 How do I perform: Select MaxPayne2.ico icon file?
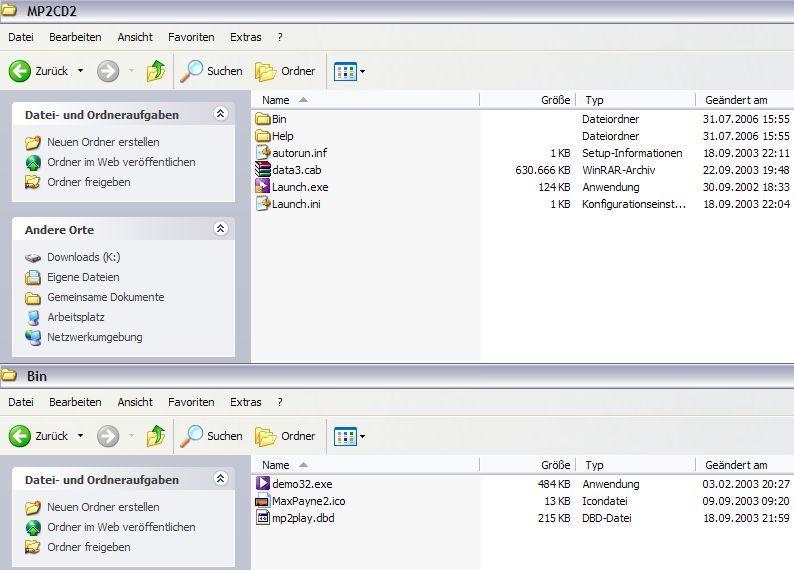point(263,501)
